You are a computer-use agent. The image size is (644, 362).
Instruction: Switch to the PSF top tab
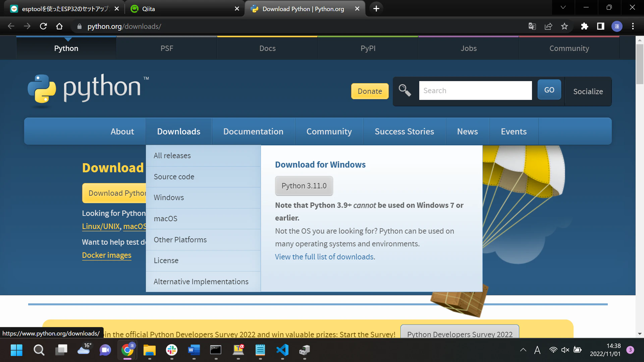[167, 48]
